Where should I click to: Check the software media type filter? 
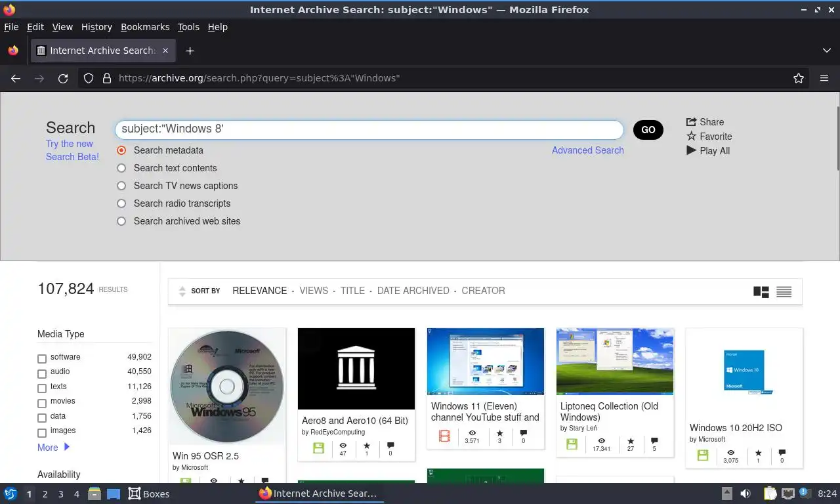point(42,359)
